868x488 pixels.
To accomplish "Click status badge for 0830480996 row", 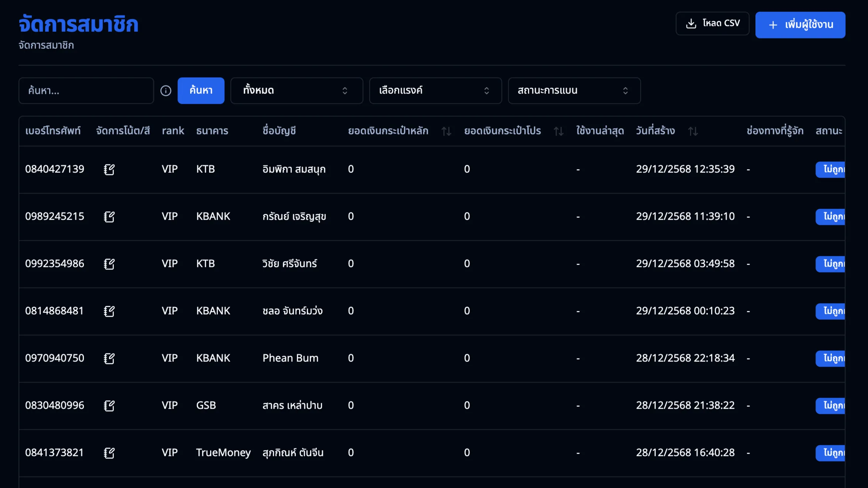I will [830, 406].
